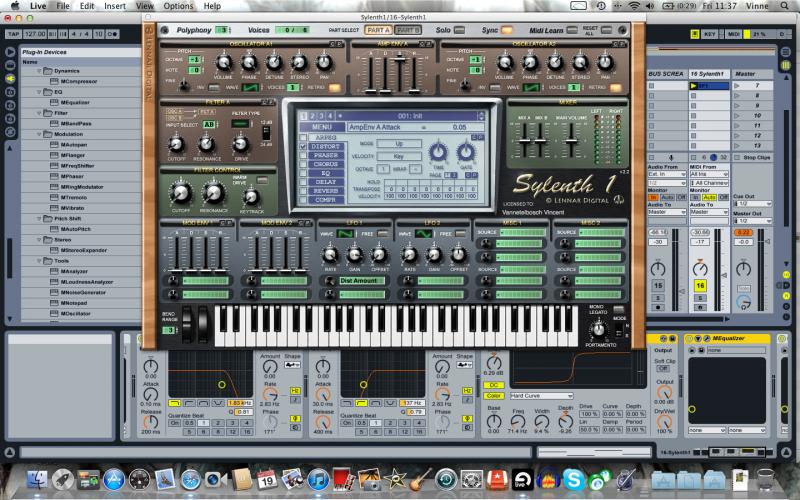Adjust the Oscillator A2 Stereo knob
Screen dimensions: 800x500
(580, 62)
